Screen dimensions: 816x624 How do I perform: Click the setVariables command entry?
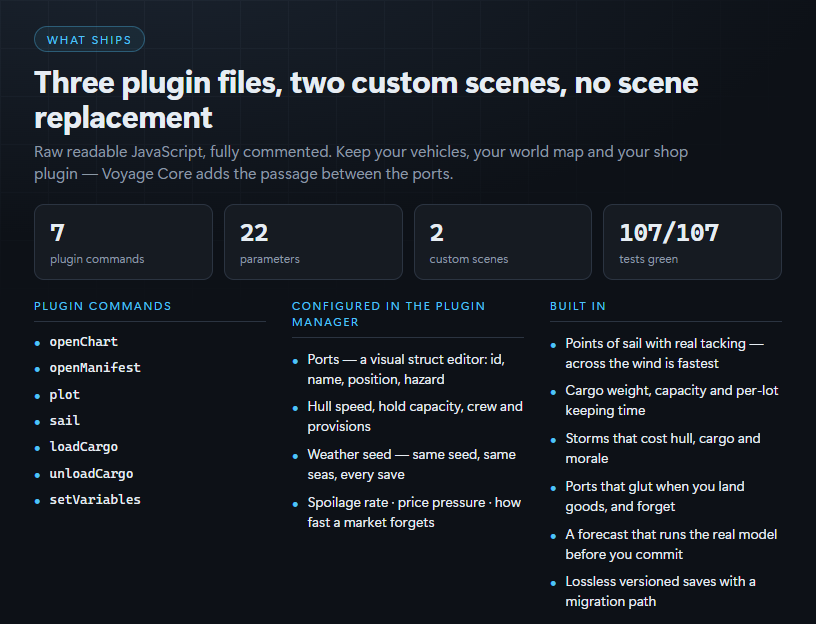(95, 500)
